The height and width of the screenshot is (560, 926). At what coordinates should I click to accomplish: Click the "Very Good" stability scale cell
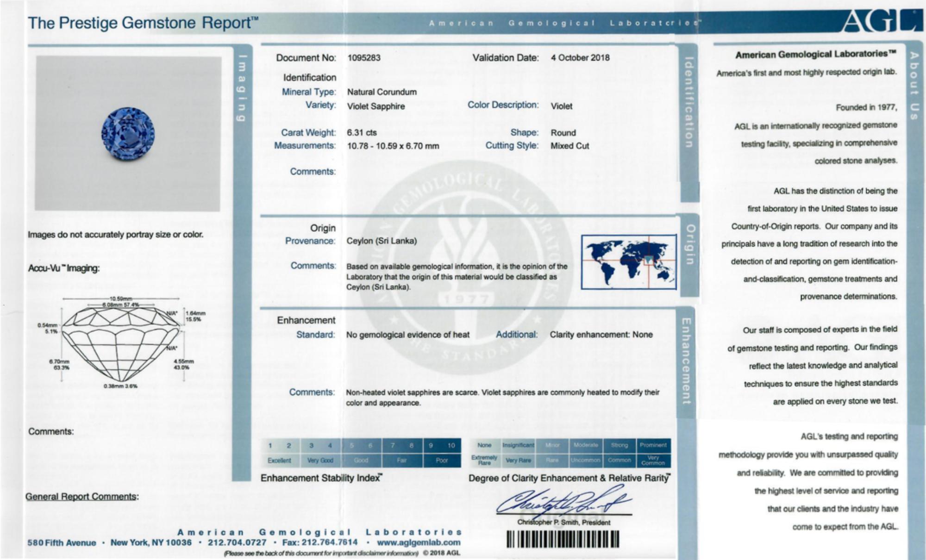click(x=320, y=460)
